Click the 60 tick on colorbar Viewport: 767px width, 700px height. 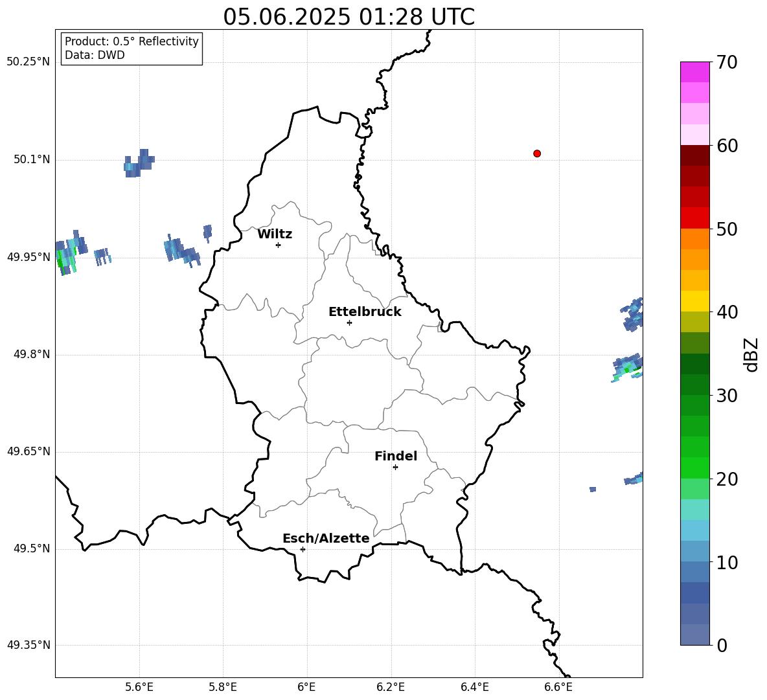tap(727, 146)
